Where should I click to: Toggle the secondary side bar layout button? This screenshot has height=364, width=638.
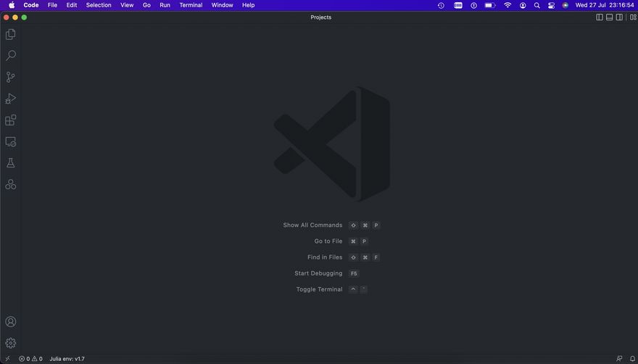click(620, 17)
